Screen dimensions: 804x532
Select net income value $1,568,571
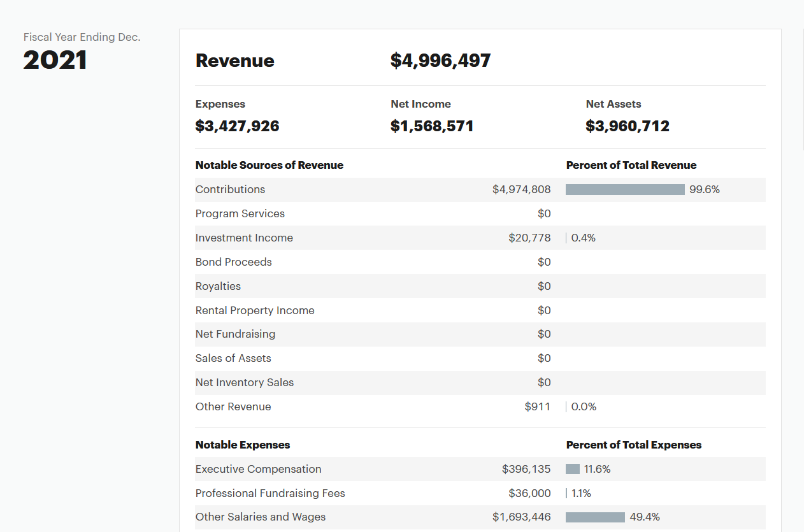[432, 126]
